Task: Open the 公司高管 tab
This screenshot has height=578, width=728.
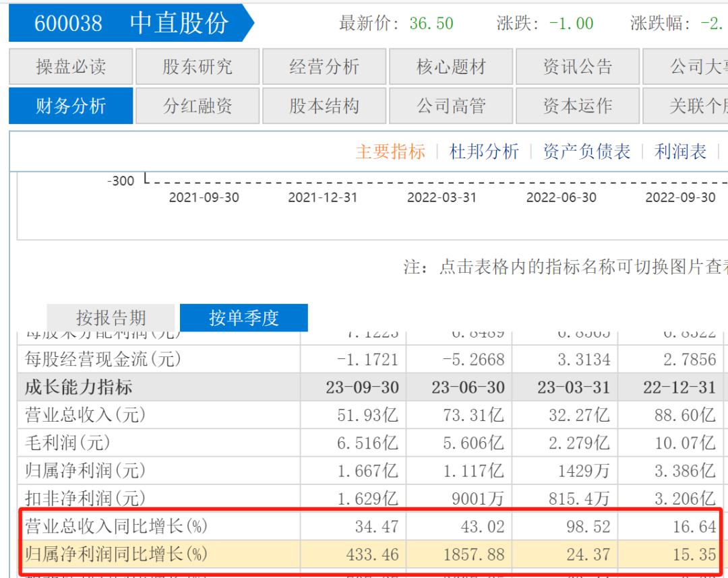Action: (451, 106)
